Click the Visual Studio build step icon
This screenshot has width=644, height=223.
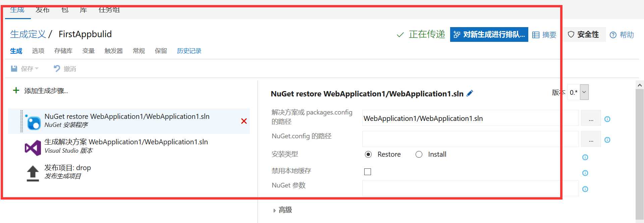[x=33, y=148]
